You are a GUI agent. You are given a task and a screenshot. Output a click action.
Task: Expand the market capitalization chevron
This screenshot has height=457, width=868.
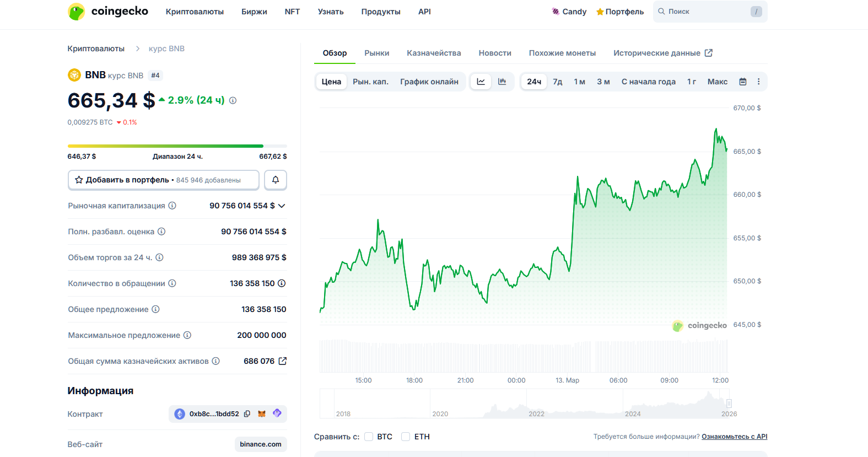282,206
